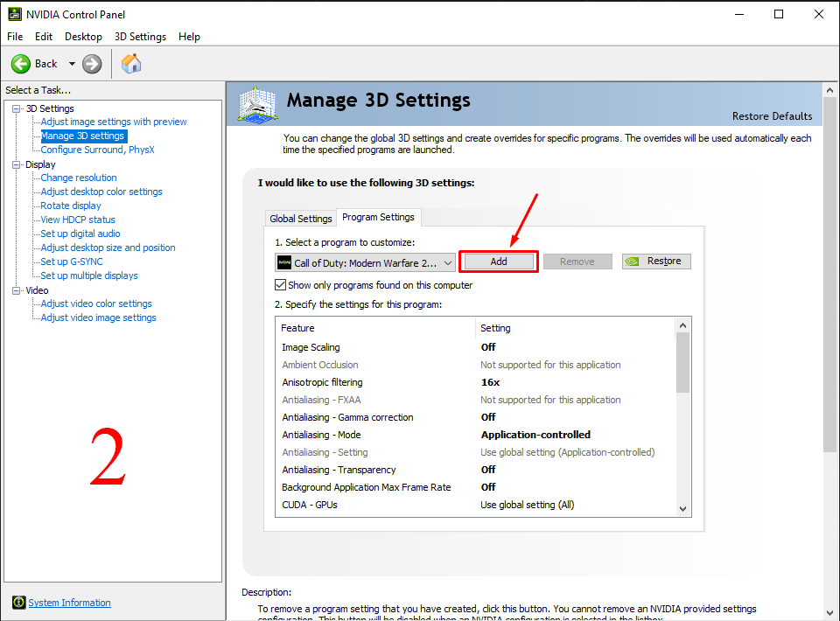The height and width of the screenshot is (621, 840).
Task: Open Rotate display task
Action: (71, 205)
